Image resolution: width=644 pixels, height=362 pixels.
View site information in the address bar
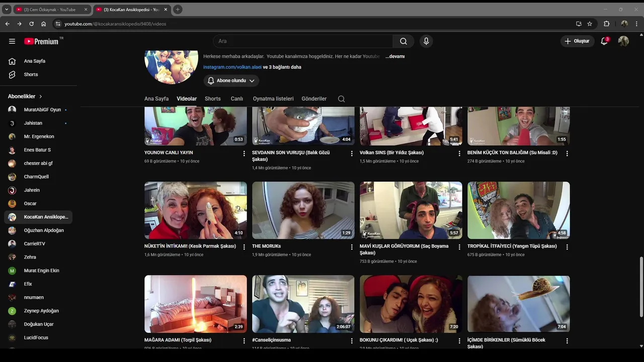pyautogui.click(x=58, y=24)
